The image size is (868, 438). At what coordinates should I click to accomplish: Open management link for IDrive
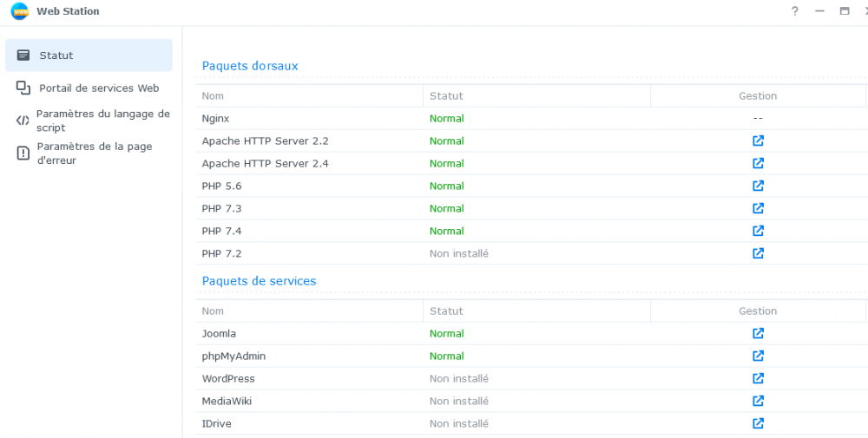coord(758,423)
